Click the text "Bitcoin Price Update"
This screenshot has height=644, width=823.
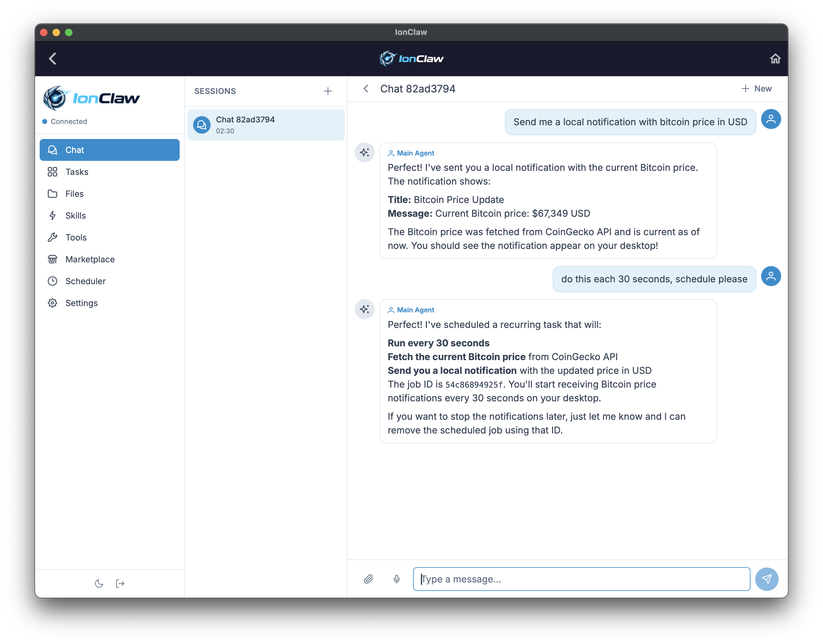pos(459,200)
